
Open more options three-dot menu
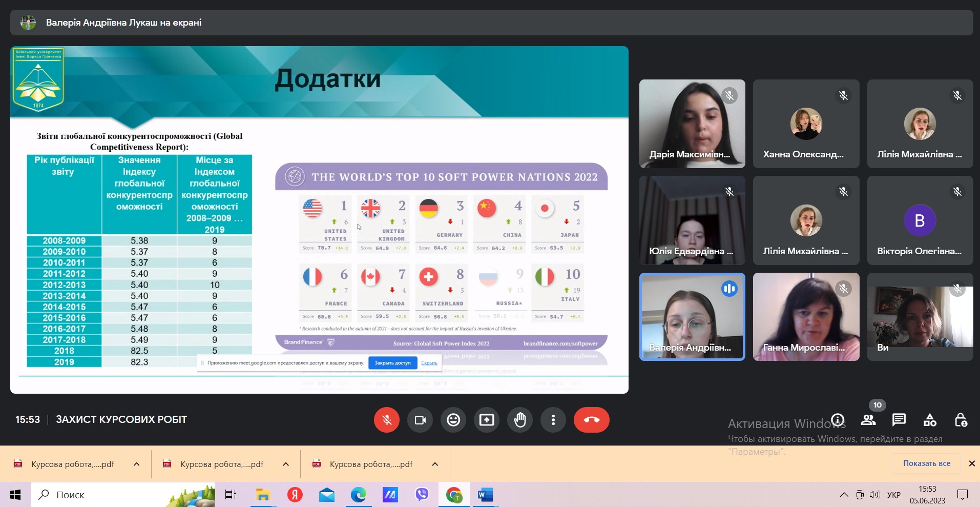coord(553,420)
